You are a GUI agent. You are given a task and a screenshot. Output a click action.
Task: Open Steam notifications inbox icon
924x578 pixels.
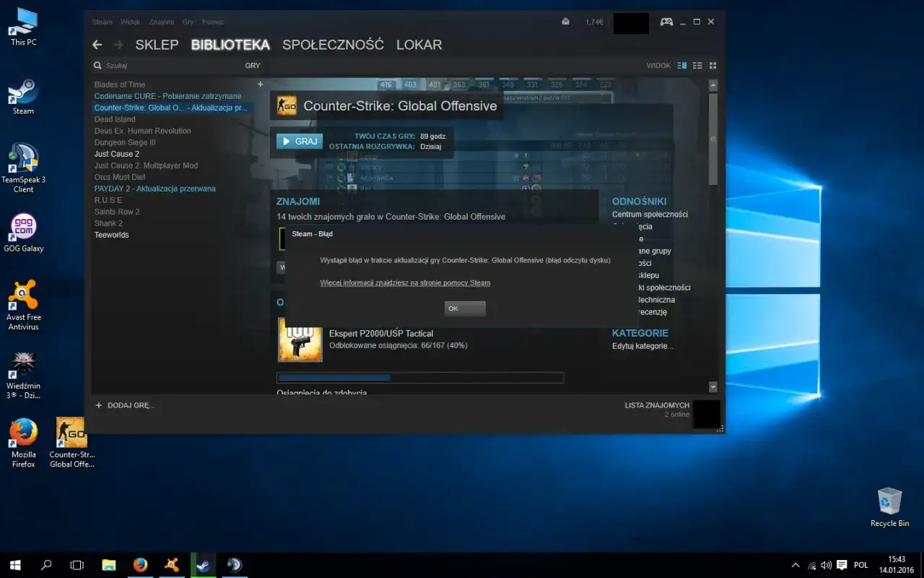566,22
